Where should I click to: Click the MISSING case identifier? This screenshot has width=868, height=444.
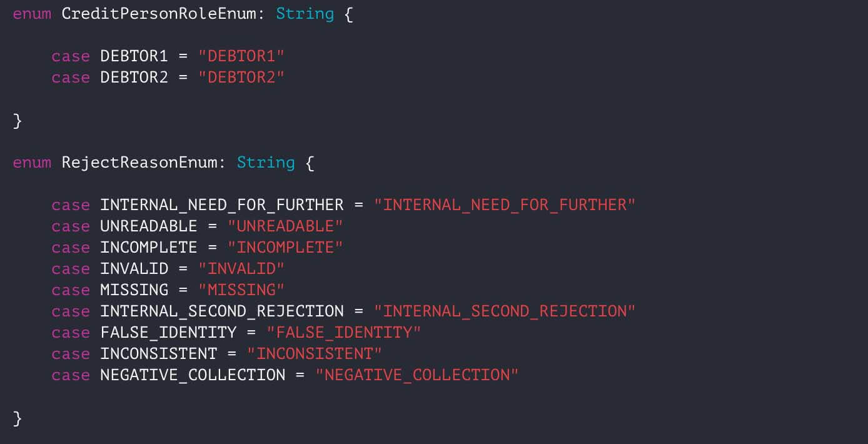coord(134,290)
